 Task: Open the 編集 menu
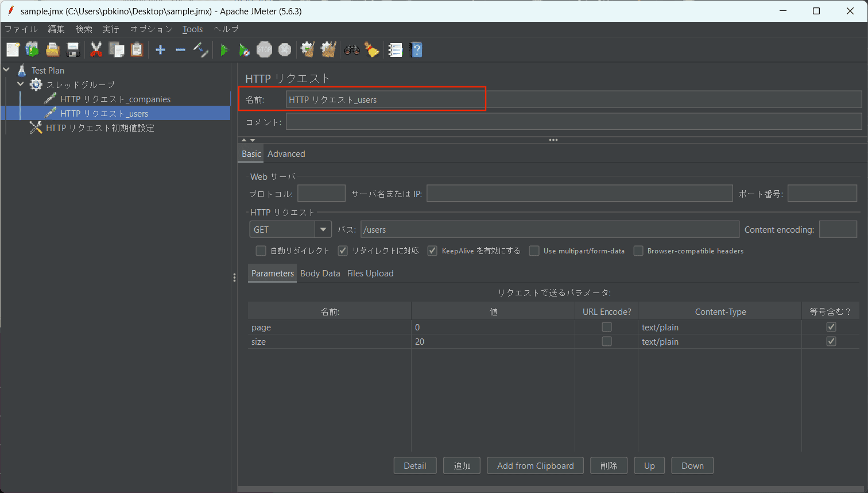(x=56, y=29)
